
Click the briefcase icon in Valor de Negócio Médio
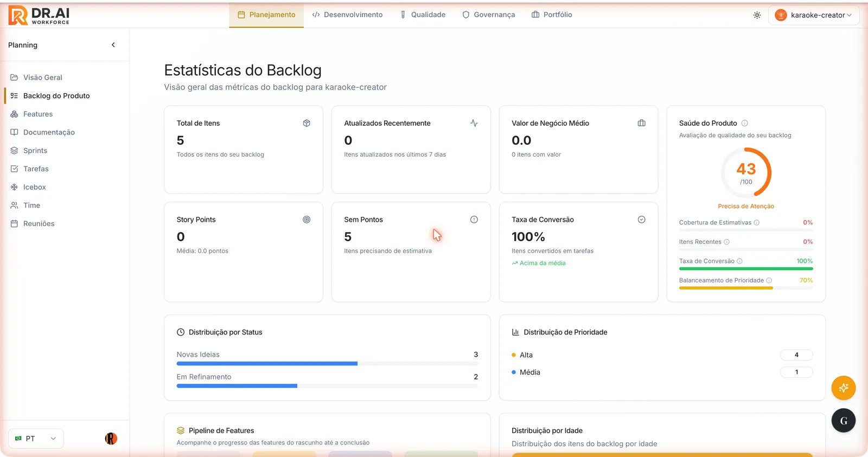[x=642, y=123]
